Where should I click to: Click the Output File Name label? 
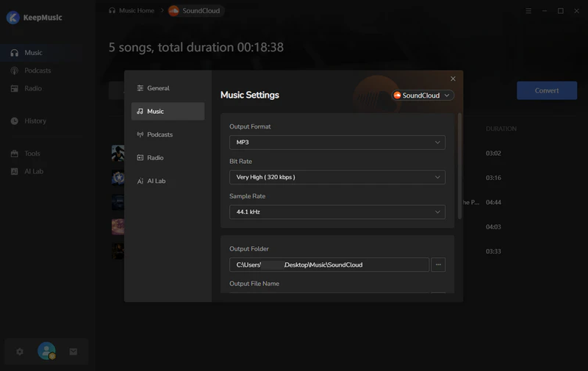tap(254, 284)
